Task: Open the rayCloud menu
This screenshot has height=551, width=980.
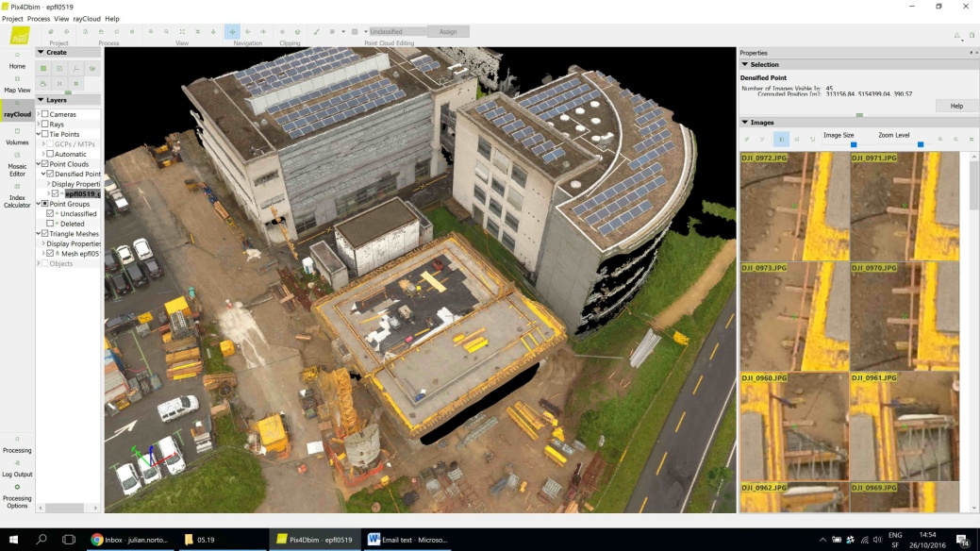Action: [87, 19]
